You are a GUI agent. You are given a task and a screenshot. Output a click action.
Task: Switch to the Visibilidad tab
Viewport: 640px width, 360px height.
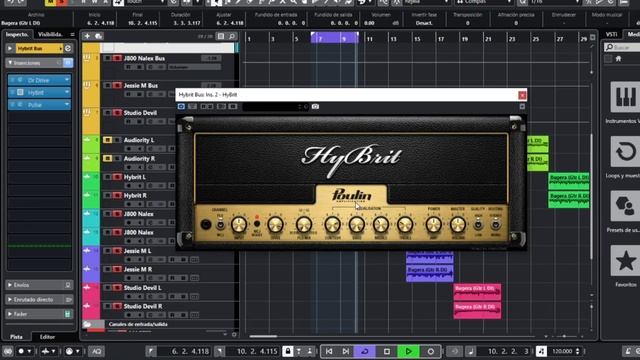[50, 34]
